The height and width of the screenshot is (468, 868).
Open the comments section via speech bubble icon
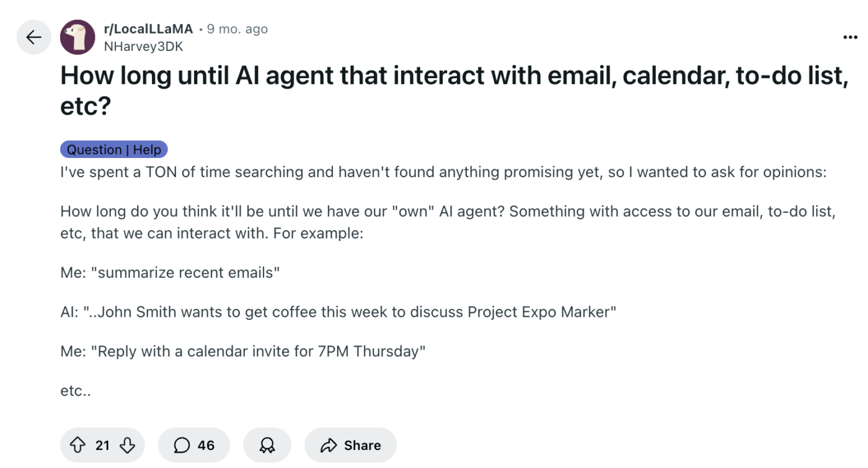point(180,444)
